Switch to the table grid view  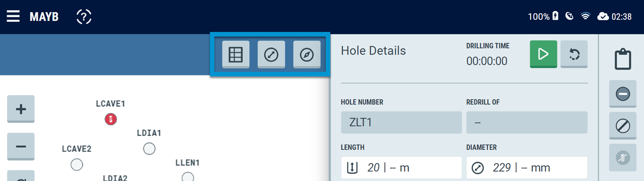236,55
